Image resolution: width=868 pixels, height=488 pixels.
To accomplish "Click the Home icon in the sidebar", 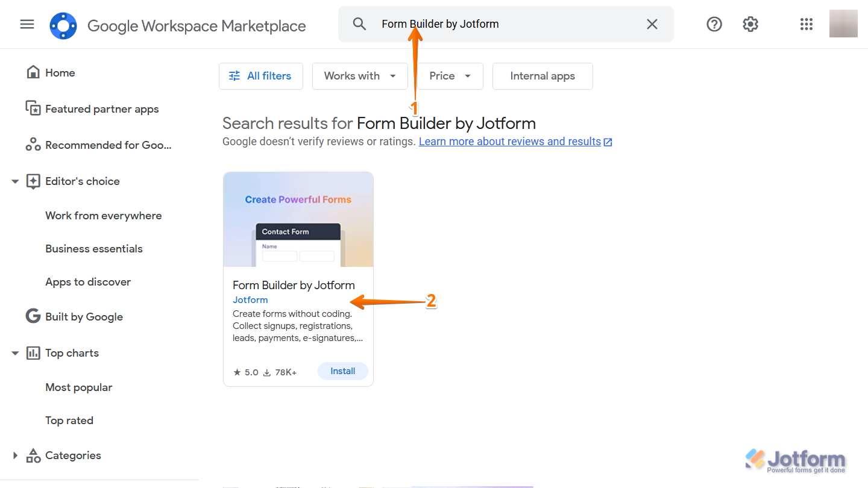I will click(33, 72).
